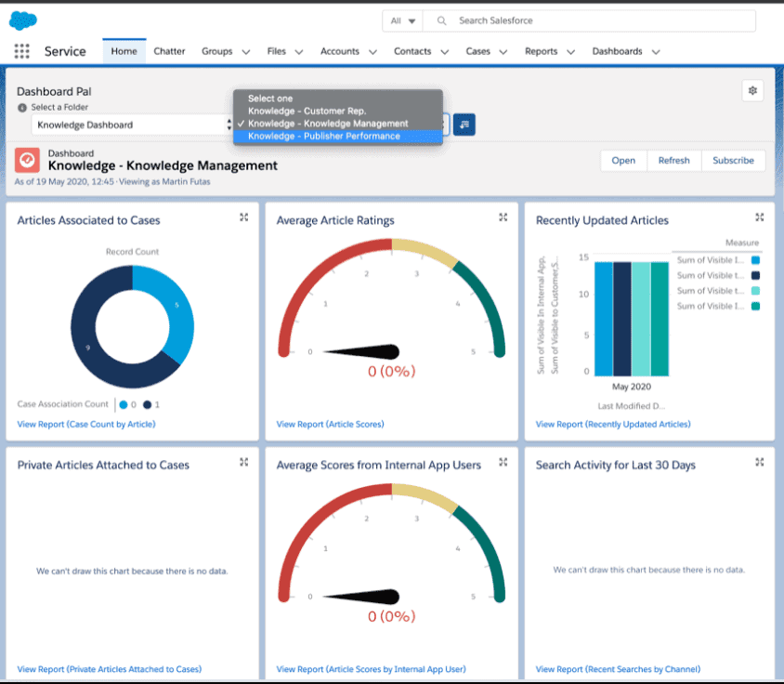Click 0 (0%) value in Average Article Ratings

click(x=391, y=371)
